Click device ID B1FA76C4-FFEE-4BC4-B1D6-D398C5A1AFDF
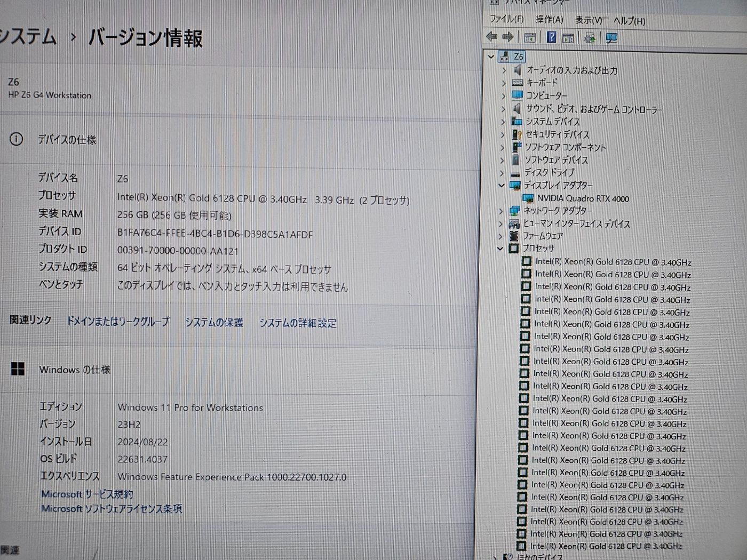747x560 pixels. 215,234
